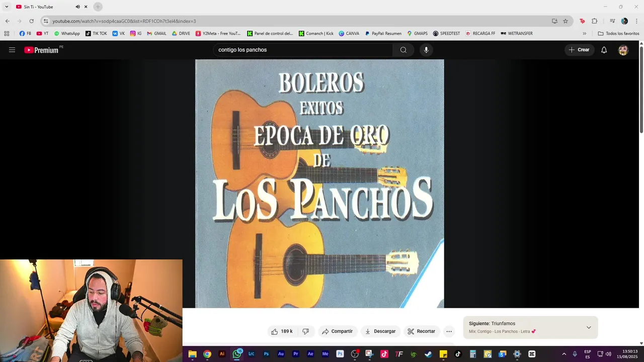Mute the Sin Ti YouTube tab audio
The width and height of the screenshot is (644, 362).
click(x=77, y=7)
